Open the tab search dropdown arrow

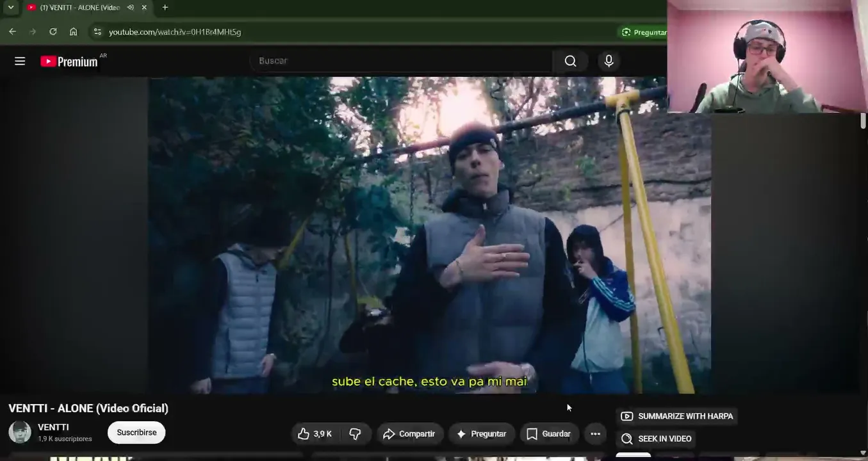click(11, 8)
